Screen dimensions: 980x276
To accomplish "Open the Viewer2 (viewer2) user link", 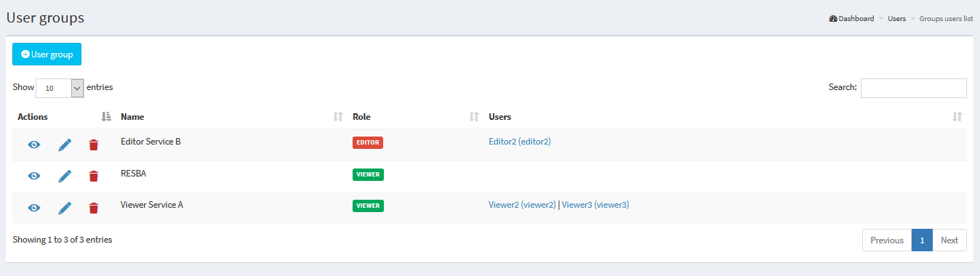I will 522,205.
